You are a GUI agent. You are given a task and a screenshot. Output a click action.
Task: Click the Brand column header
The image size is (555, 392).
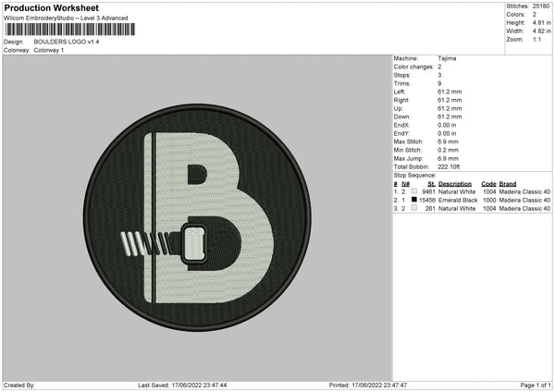pyautogui.click(x=508, y=184)
